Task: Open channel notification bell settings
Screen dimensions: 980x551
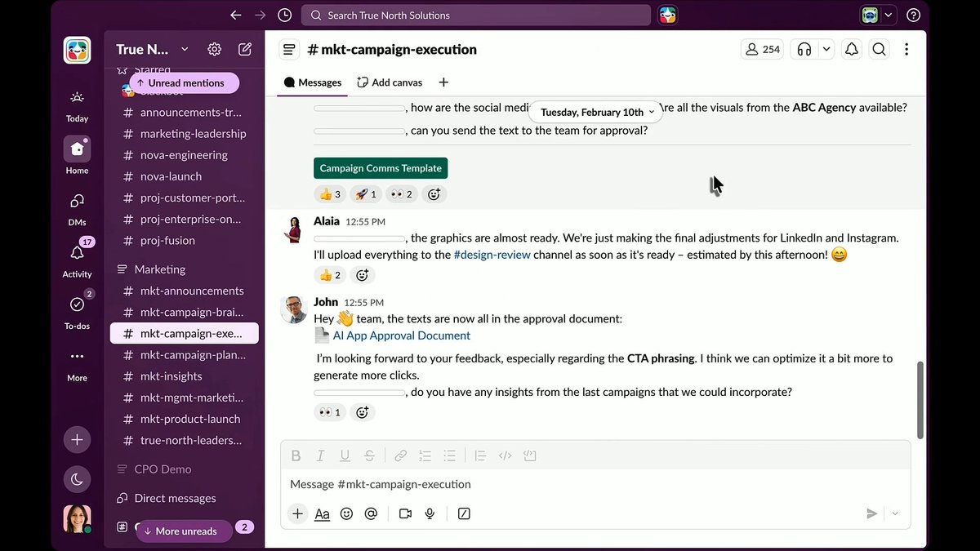Action: 851,49
